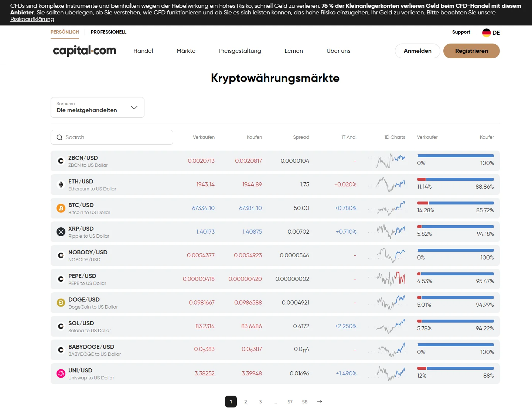
Task: Open the Preisgestaltung menu
Action: click(x=240, y=51)
